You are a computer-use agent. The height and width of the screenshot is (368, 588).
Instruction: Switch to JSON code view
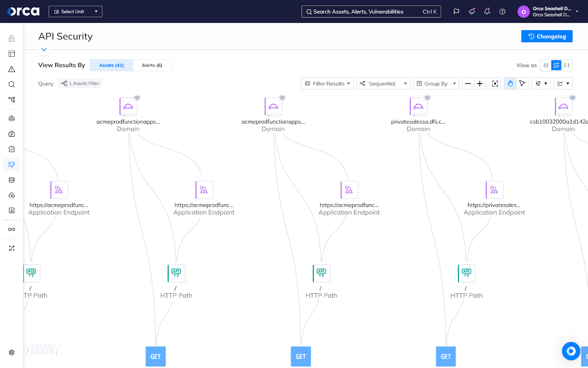pos(567,65)
